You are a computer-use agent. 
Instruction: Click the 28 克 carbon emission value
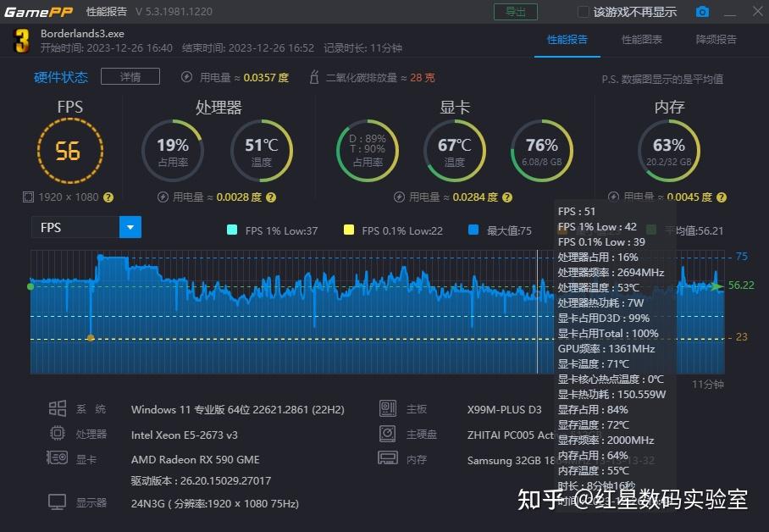tap(423, 78)
